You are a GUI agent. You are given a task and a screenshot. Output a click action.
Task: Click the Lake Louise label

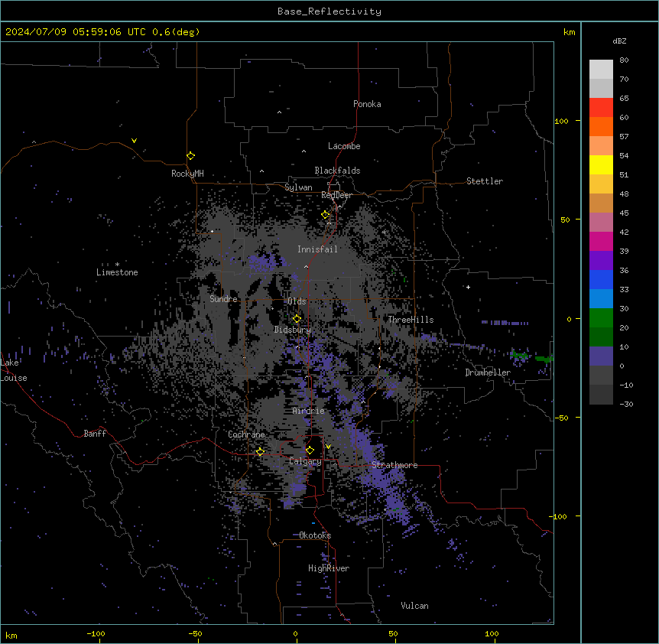[x=14, y=370]
